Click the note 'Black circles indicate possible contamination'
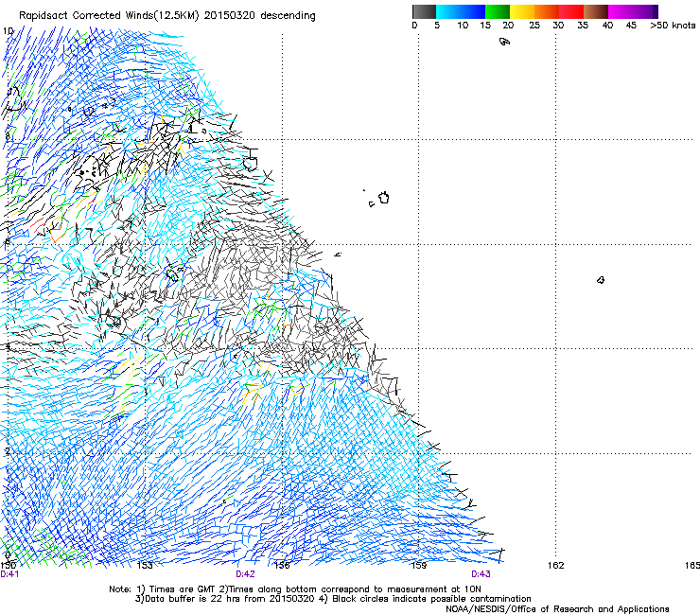 click(x=431, y=599)
